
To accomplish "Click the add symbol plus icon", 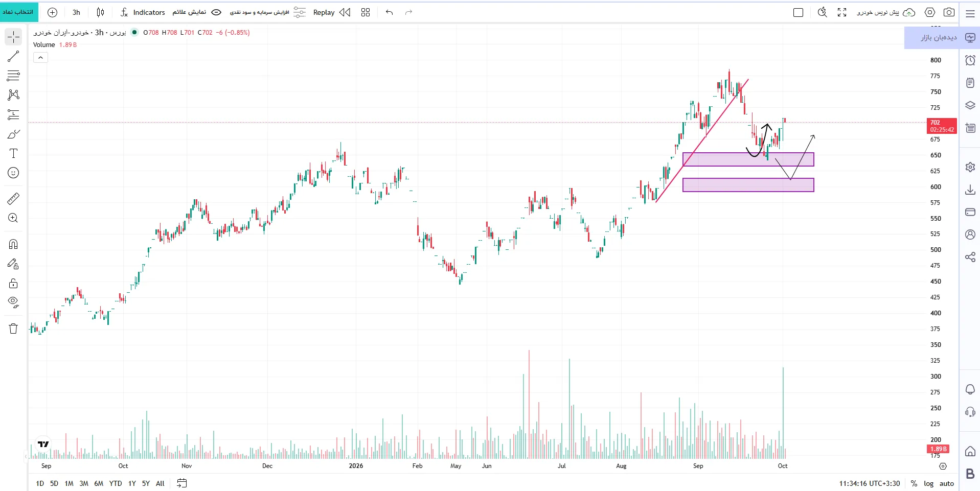I will [52, 12].
